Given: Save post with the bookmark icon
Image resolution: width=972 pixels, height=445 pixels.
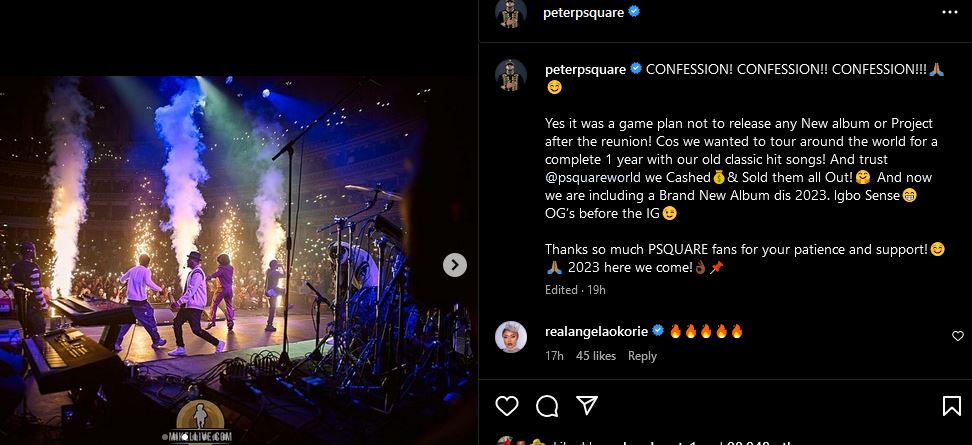Looking at the screenshot, I should [951, 405].
